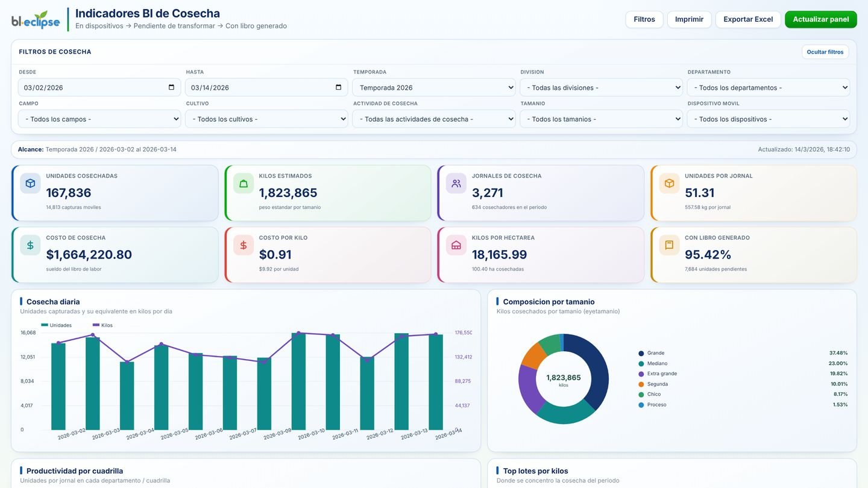Click the Extra grande legend swatch
The image size is (868, 488).
pos(641,374)
